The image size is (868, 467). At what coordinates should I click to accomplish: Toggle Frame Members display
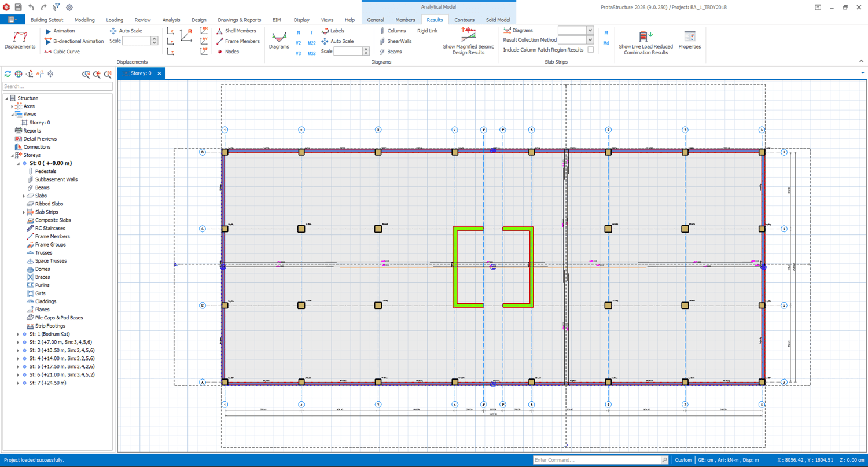point(238,41)
